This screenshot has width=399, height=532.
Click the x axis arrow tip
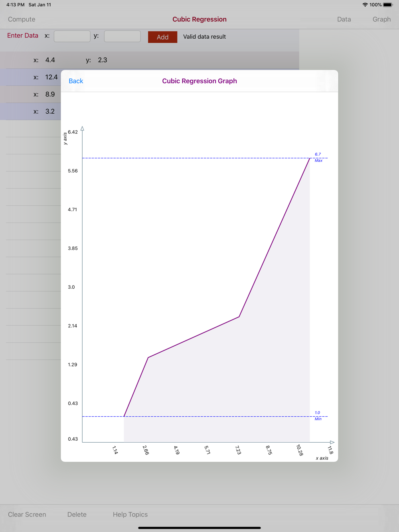point(332,442)
